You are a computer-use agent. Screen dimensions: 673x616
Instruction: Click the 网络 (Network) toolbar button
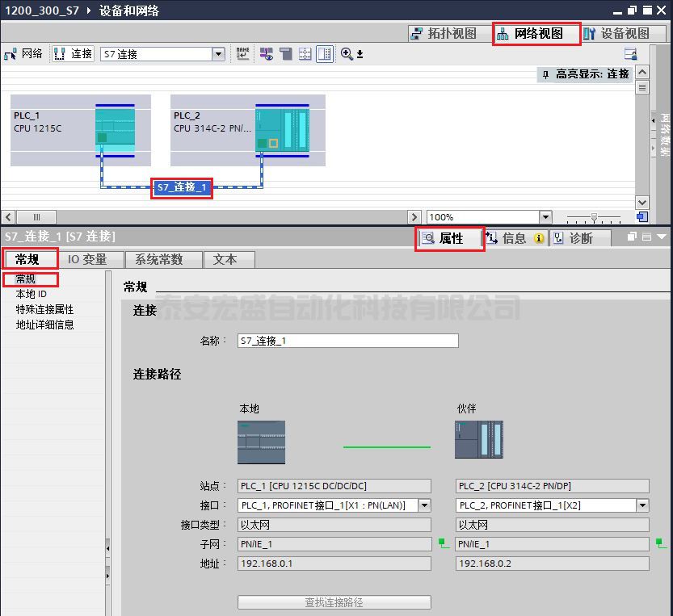tap(23, 54)
